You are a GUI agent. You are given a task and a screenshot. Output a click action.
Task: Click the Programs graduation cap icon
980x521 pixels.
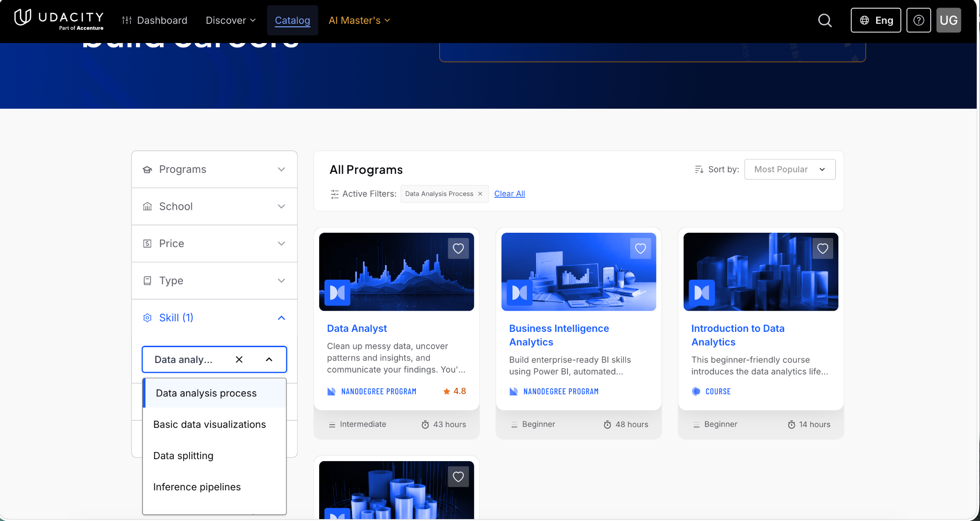point(147,170)
